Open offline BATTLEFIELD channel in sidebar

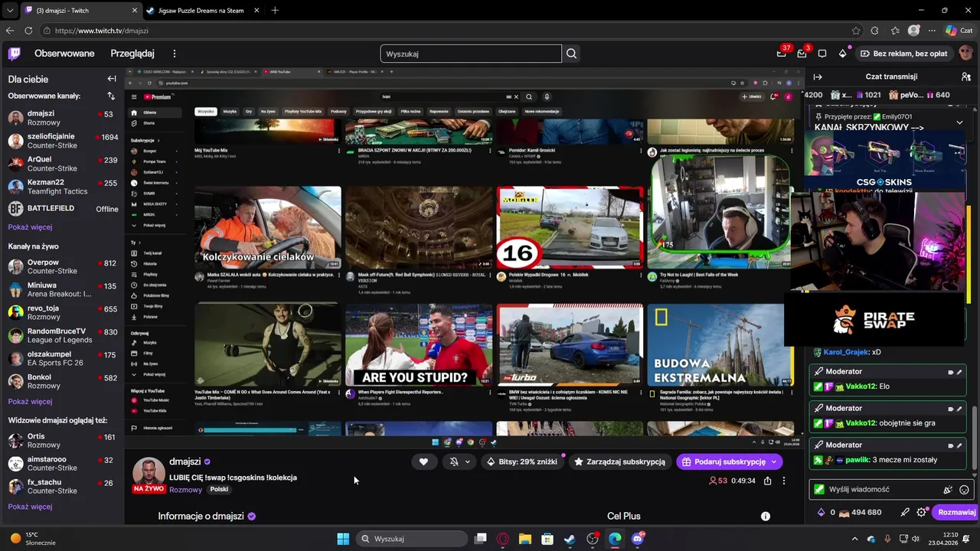pyautogui.click(x=63, y=208)
